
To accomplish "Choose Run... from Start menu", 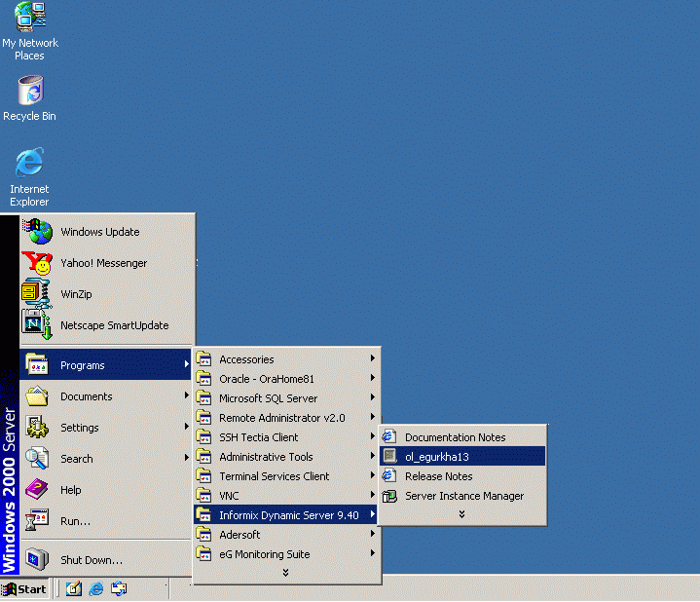I will (107, 521).
